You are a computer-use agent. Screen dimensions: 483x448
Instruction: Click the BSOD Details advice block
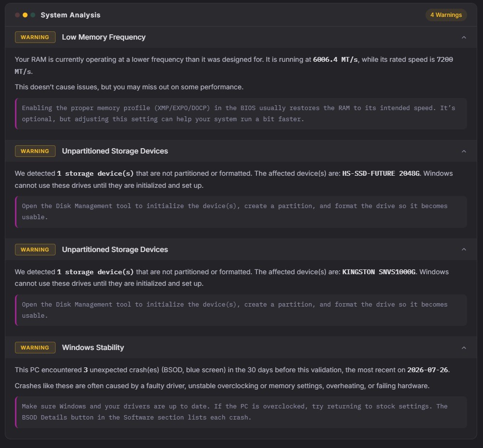(x=241, y=412)
